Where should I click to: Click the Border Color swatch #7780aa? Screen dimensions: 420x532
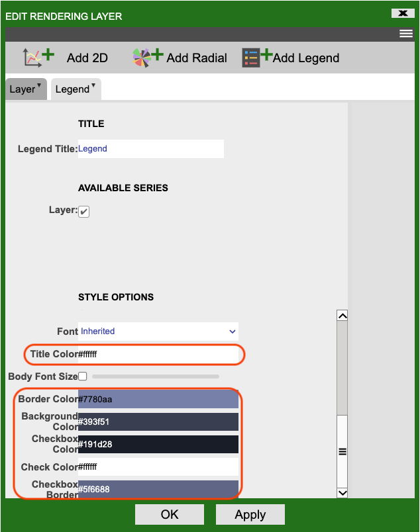158,399
